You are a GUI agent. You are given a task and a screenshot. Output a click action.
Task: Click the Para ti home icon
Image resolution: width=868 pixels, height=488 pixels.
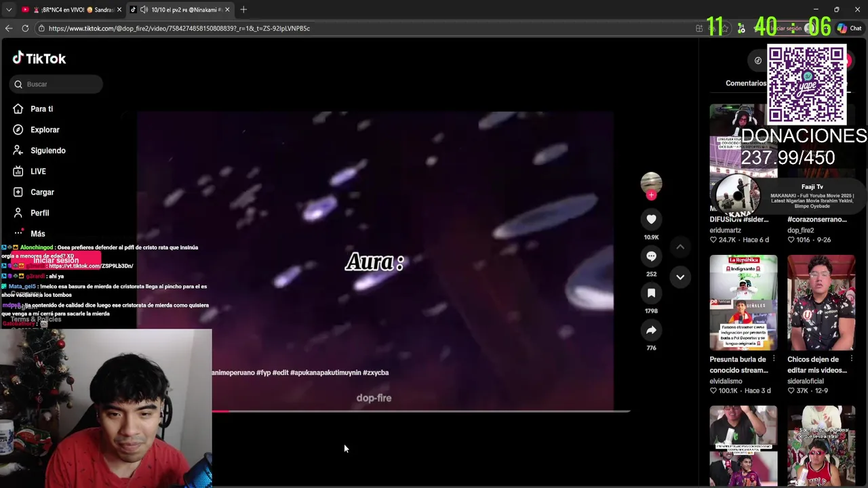click(x=18, y=109)
